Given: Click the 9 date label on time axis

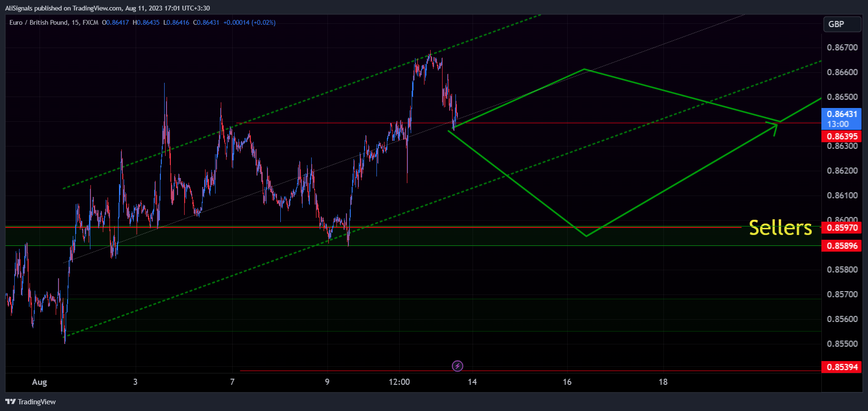Looking at the screenshot, I should coord(327,382).
